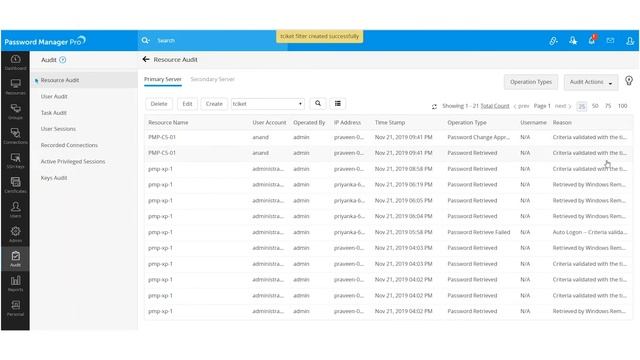Click the Audit help question-mark icon

(x=62, y=60)
